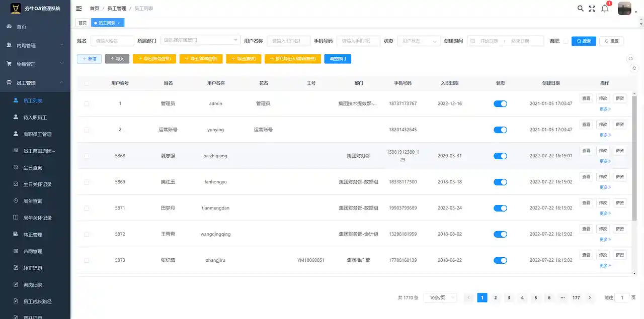Click the 合同管理 menu icon
The image size is (644, 319).
pyautogui.click(x=16, y=251)
